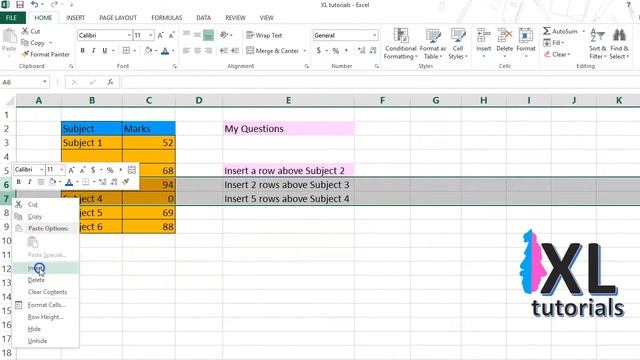Viewport: 640px width, 360px height.
Task: Apply the ribbon Font Color
Action: [165, 51]
